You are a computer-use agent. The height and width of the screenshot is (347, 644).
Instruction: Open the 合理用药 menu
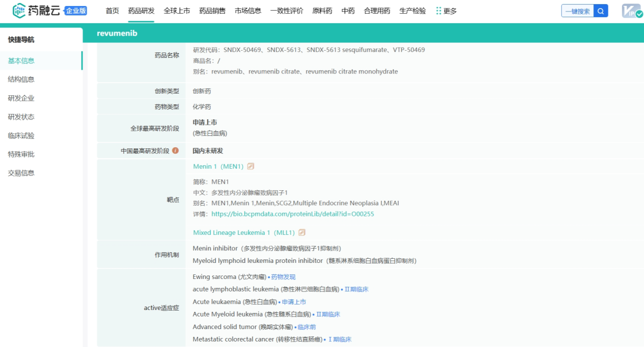coord(377,11)
